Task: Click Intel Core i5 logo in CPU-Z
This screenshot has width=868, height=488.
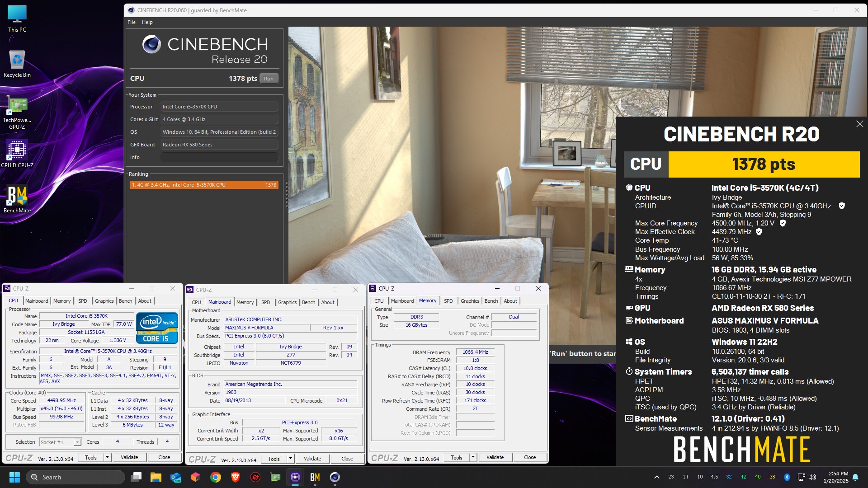Action: coord(157,328)
